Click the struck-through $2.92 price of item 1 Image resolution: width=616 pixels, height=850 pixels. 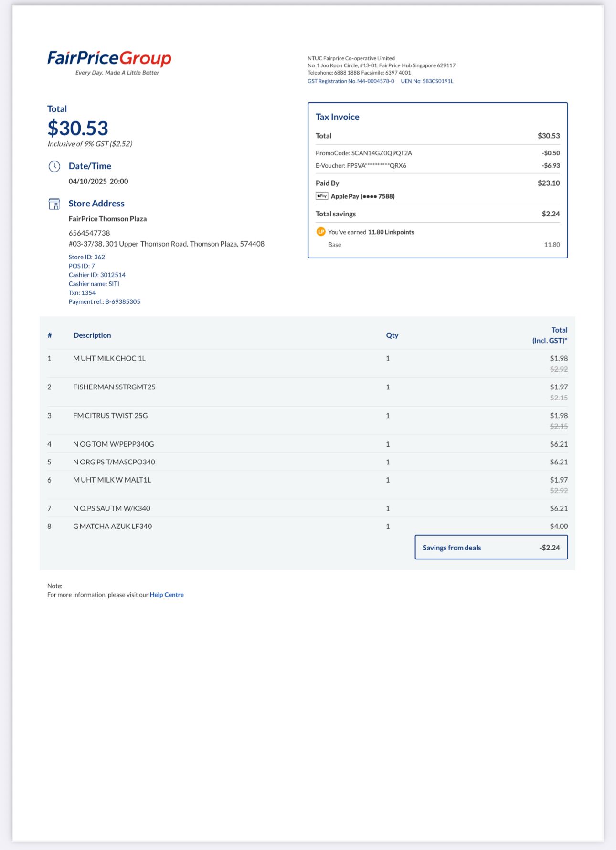pyautogui.click(x=559, y=369)
